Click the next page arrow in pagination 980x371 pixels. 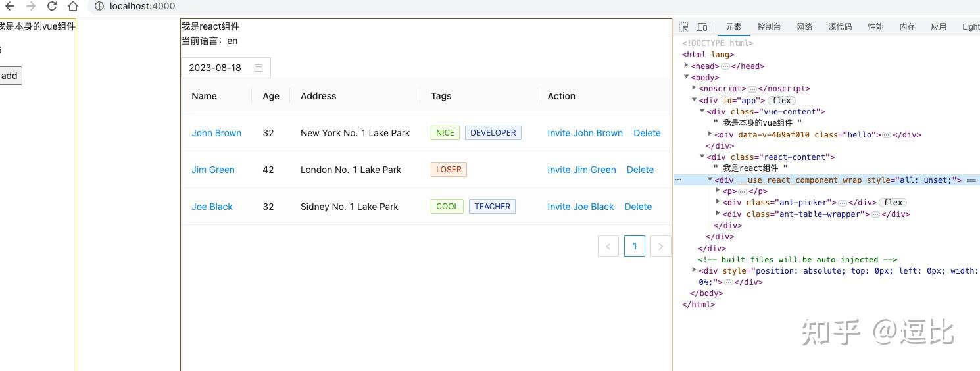pyautogui.click(x=660, y=246)
